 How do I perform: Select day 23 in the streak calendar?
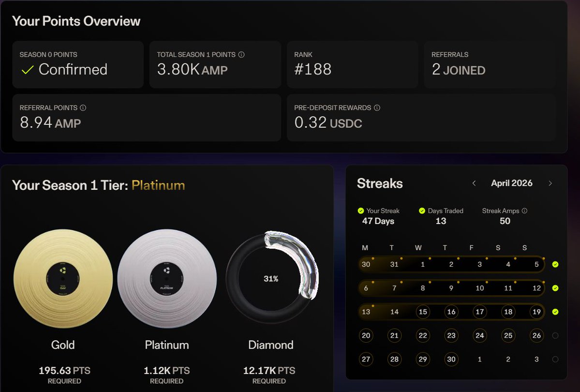click(451, 335)
